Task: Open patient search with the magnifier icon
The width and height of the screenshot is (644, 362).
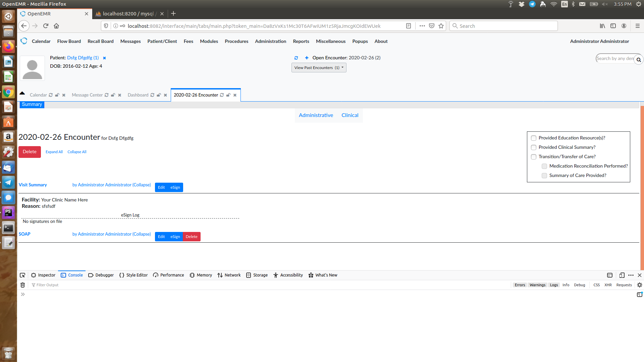Action: pyautogui.click(x=639, y=59)
